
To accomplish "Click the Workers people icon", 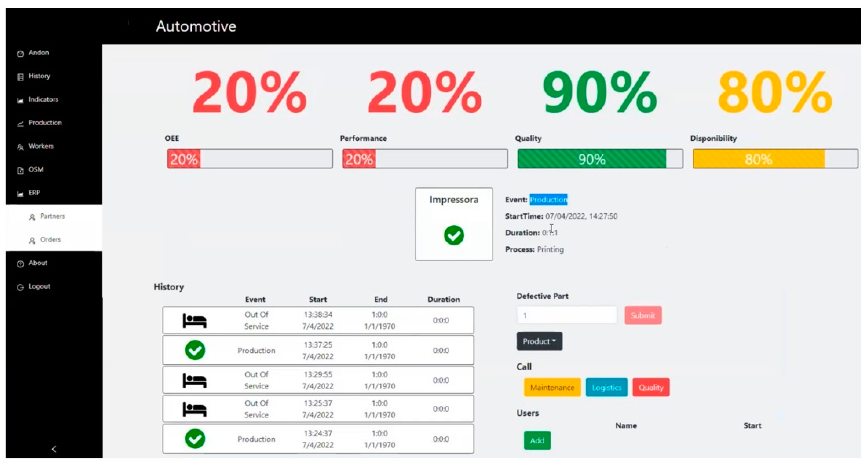I will tap(20, 147).
